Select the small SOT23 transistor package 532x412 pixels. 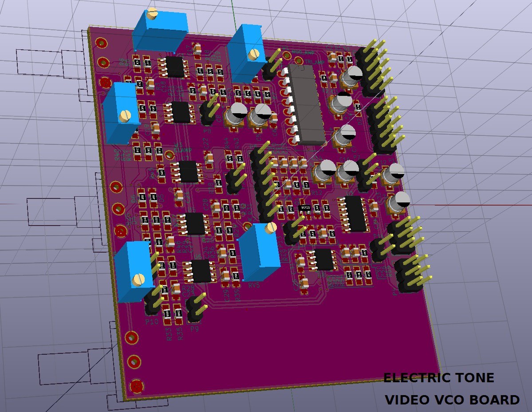(x=306, y=208)
